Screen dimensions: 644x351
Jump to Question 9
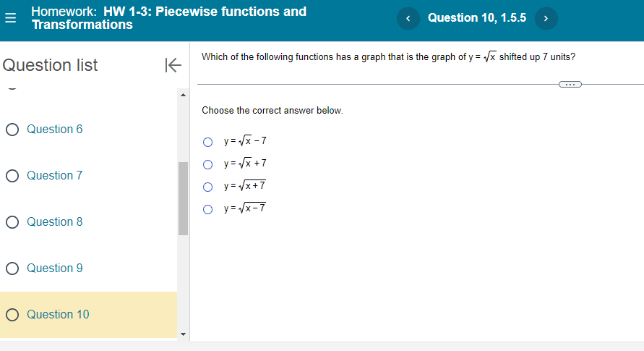click(x=55, y=268)
